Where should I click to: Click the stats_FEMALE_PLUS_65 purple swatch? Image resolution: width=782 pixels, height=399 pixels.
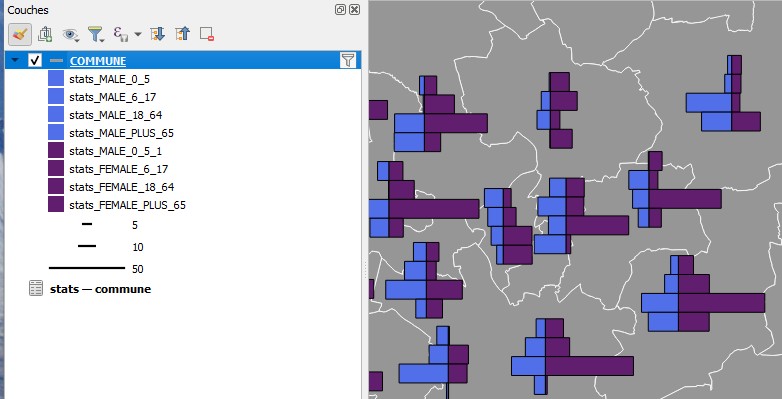coord(56,204)
